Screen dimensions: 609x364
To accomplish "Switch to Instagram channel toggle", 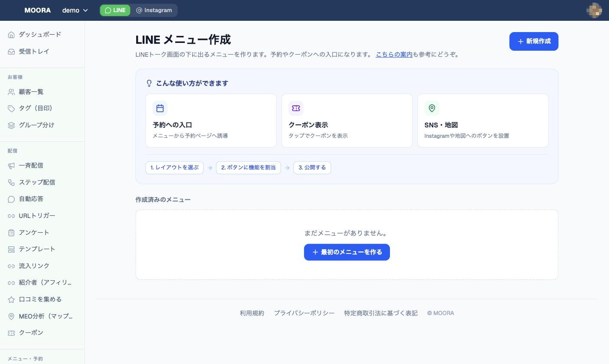I will [154, 10].
